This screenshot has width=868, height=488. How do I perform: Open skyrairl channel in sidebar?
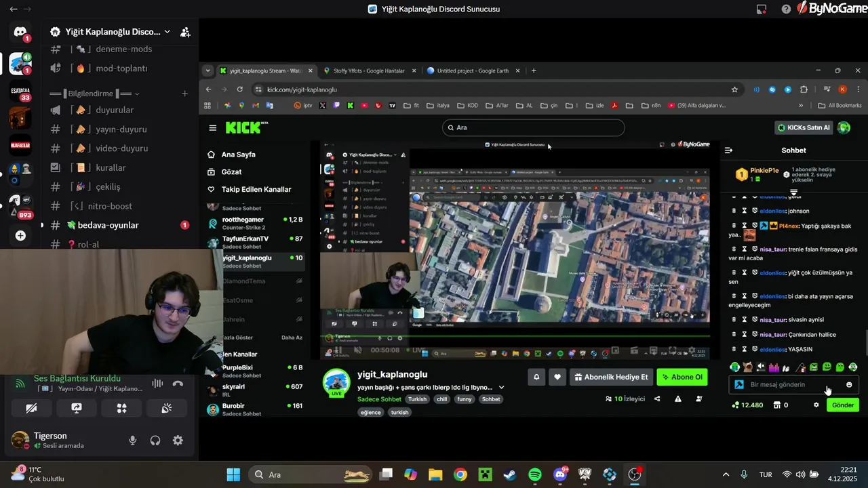point(255,390)
